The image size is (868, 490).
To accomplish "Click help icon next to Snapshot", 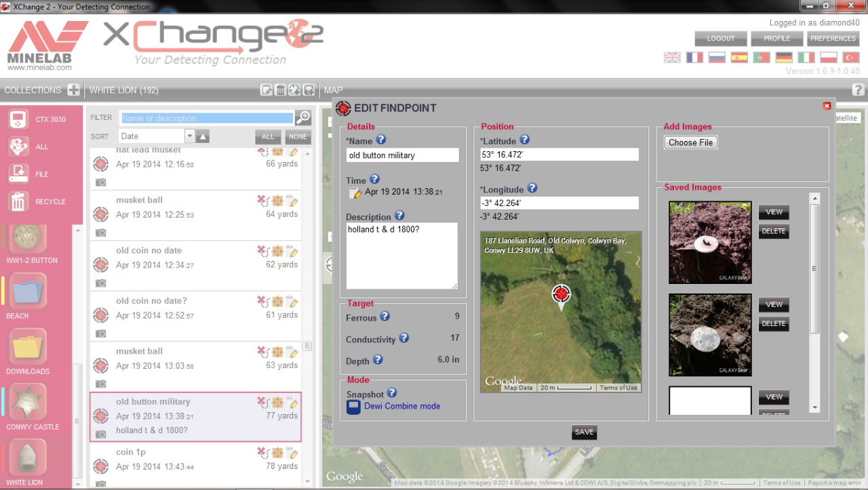I will (392, 393).
